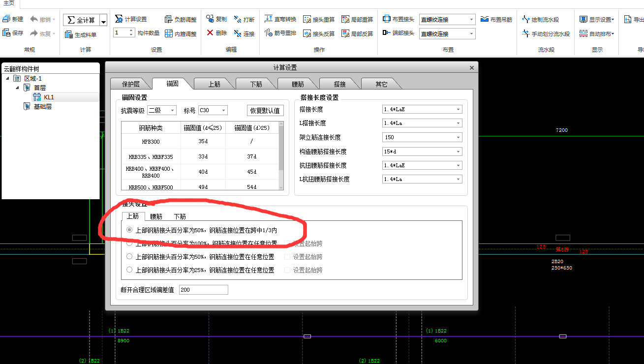Open 布置接头 直螺纹连接 combo box
The width and height of the screenshot is (644, 364).
pos(447,20)
